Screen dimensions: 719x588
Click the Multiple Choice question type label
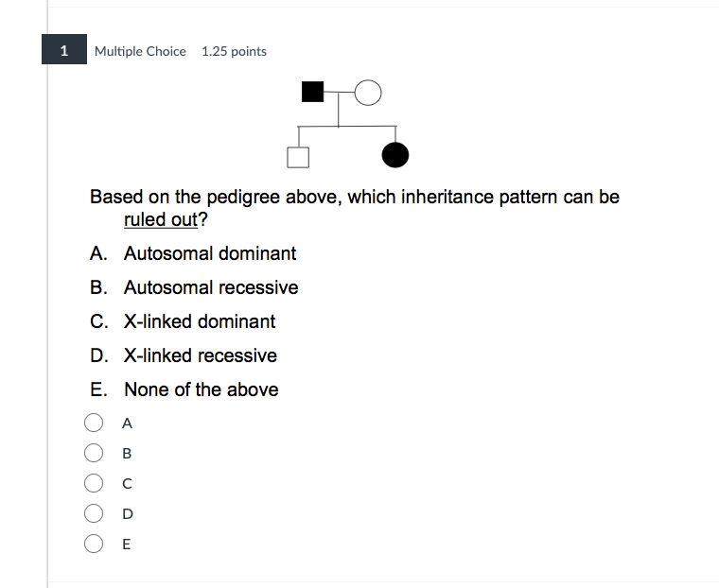point(140,51)
